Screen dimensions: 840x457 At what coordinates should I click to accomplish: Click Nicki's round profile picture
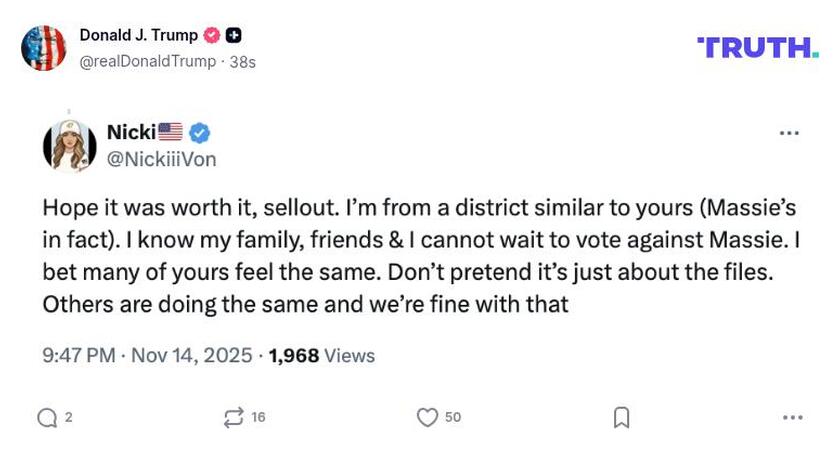tap(70, 146)
